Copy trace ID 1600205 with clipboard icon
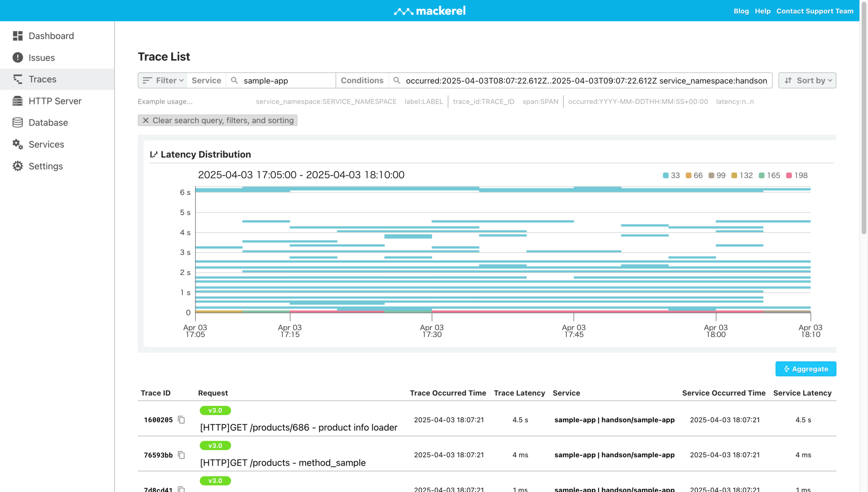868x492 pixels. point(181,420)
